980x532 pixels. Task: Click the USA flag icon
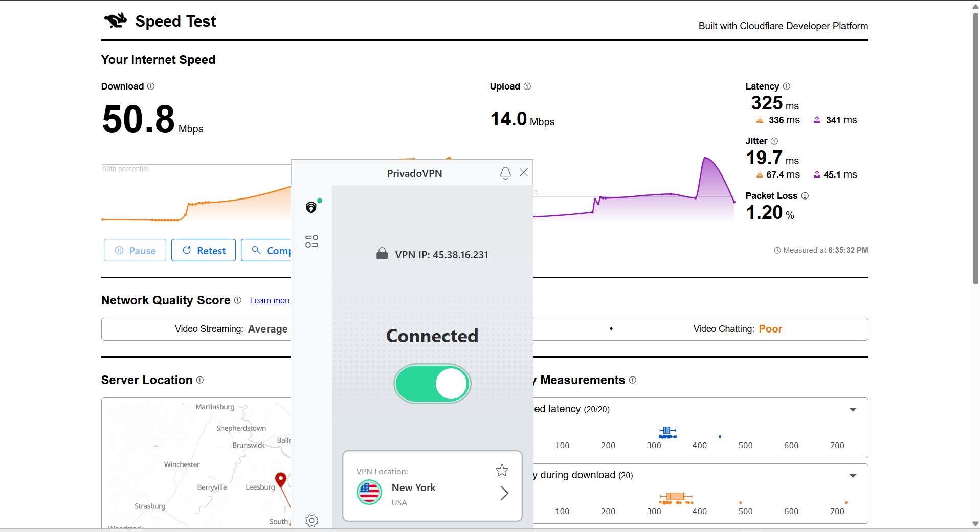pos(369,493)
